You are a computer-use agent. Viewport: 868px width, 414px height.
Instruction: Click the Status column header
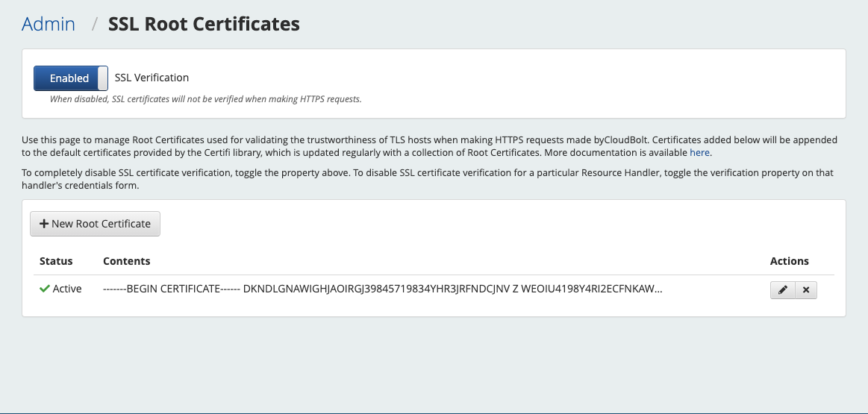(x=56, y=261)
